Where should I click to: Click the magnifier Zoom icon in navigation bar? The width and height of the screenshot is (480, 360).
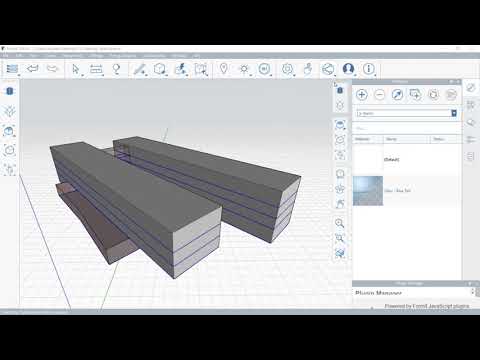pos(339,223)
